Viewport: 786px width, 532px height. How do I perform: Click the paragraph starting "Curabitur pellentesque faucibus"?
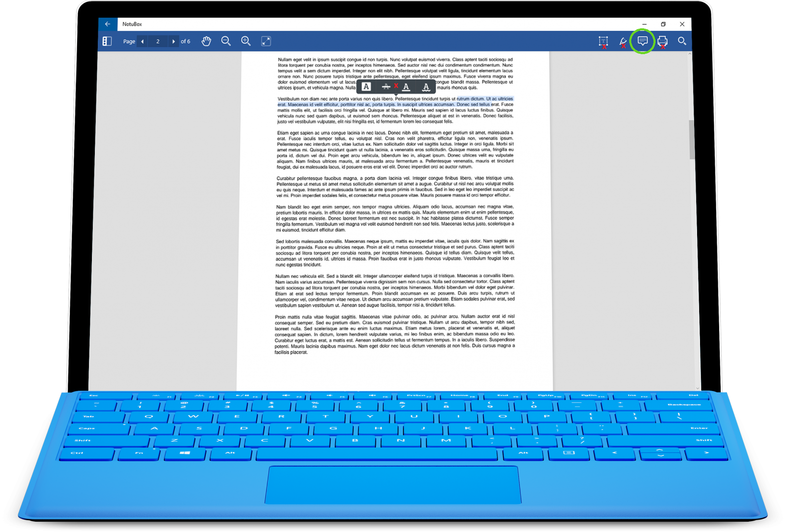[x=395, y=187]
